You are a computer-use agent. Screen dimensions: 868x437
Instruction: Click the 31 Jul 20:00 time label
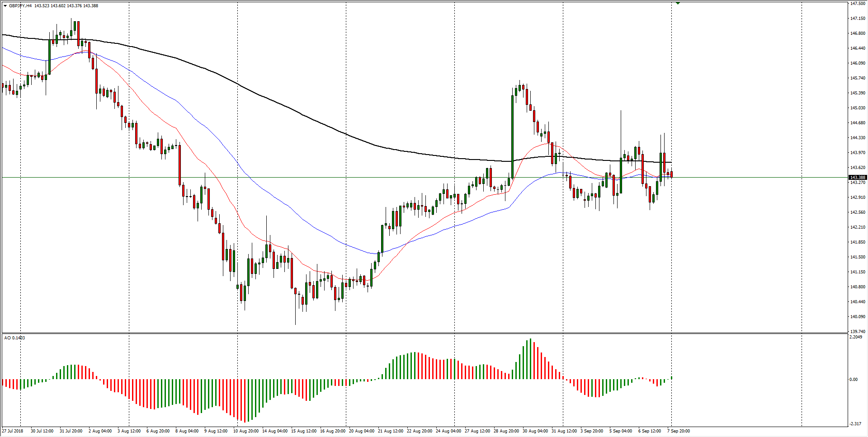tap(71, 431)
